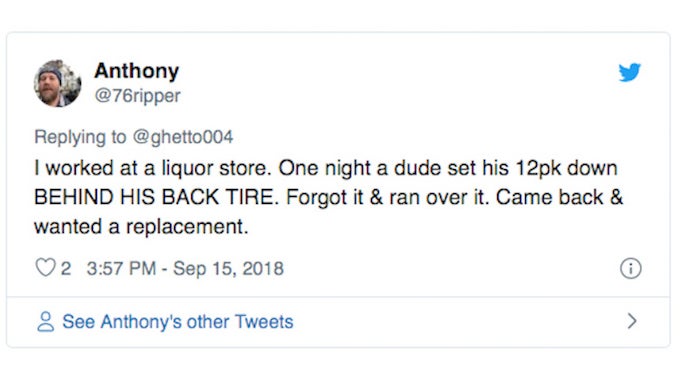Screen dimensions: 683x385
Task: Click the 'Came back &' text
Action: (x=559, y=197)
